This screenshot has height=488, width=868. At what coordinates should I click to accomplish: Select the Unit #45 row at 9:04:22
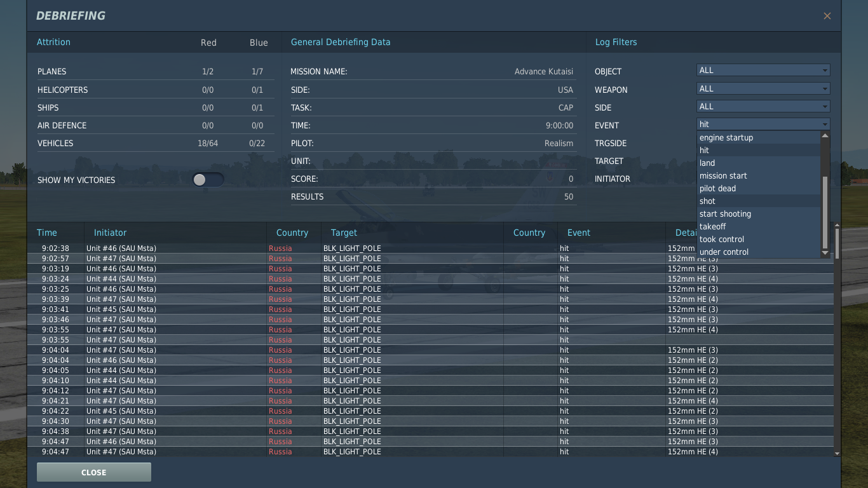(x=430, y=411)
